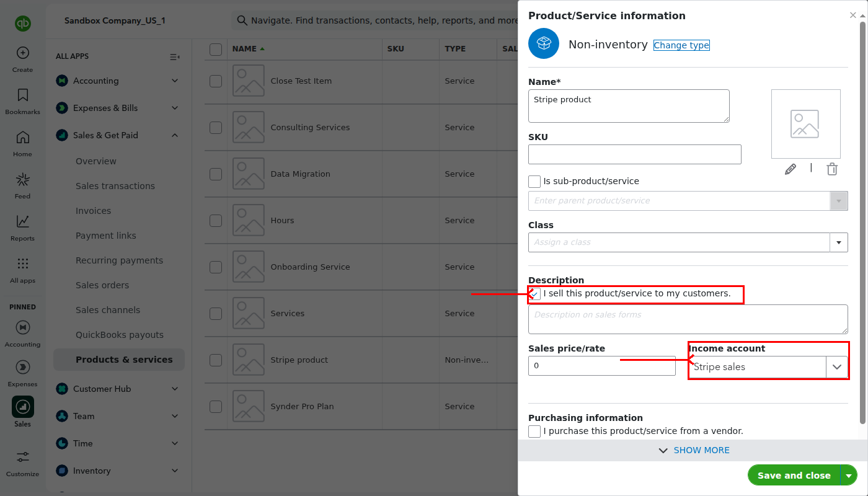The width and height of the screenshot is (868, 496).
Task: Click the pinned Expenses icon
Action: (23, 367)
